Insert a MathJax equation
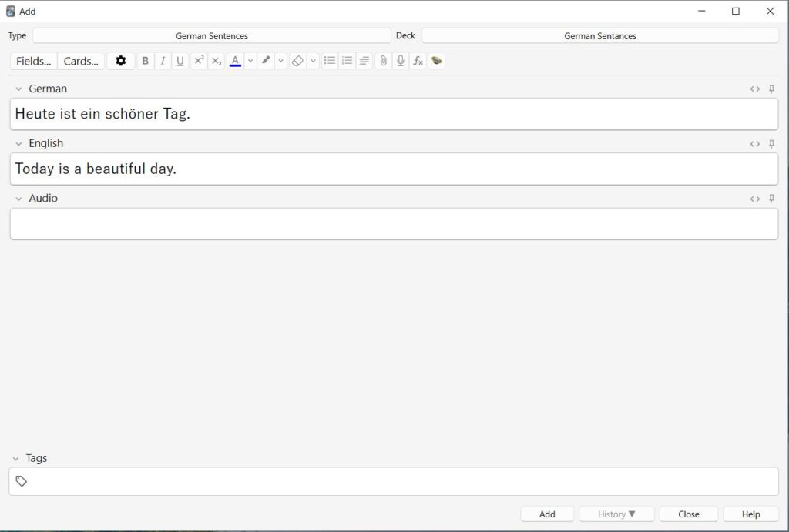Screen dimensions: 789x532 click(418, 60)
